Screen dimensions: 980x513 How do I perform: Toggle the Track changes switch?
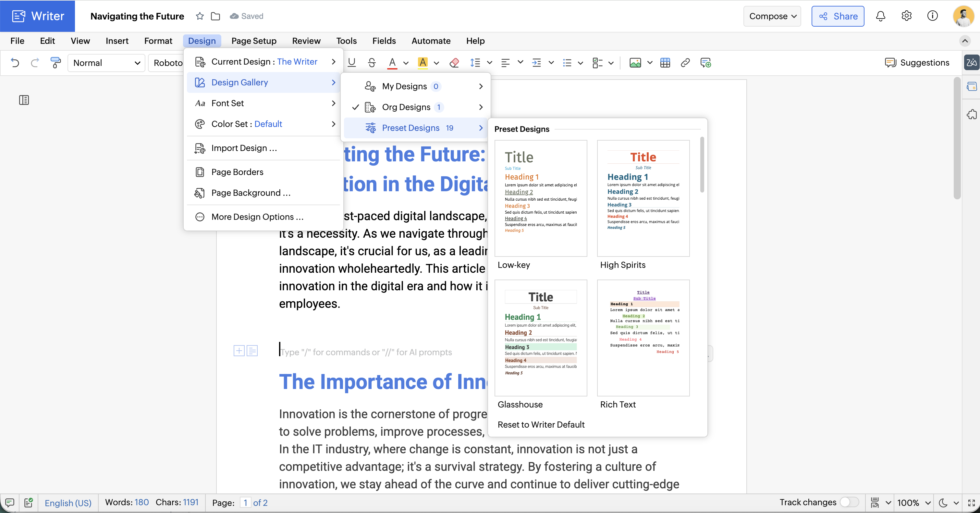click(849, 502)
